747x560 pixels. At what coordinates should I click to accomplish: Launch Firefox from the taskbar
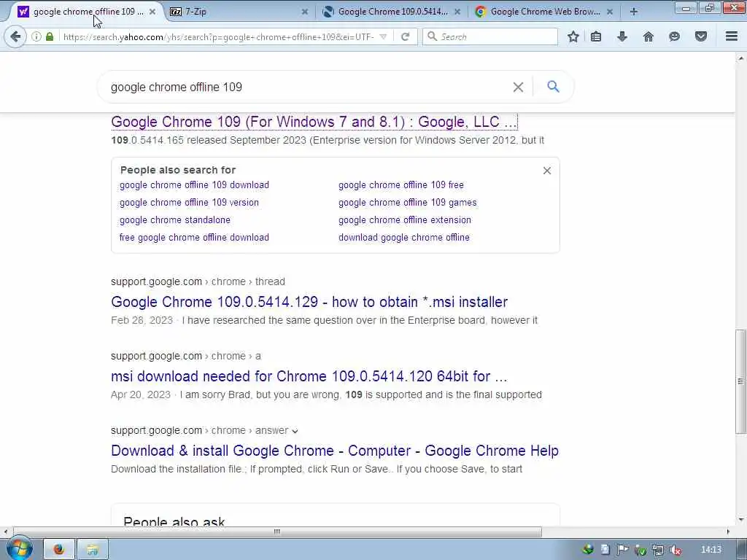click(59, 550)
